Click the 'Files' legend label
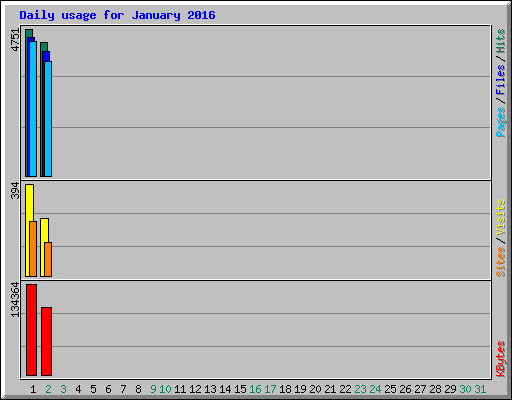 [501, 80]
